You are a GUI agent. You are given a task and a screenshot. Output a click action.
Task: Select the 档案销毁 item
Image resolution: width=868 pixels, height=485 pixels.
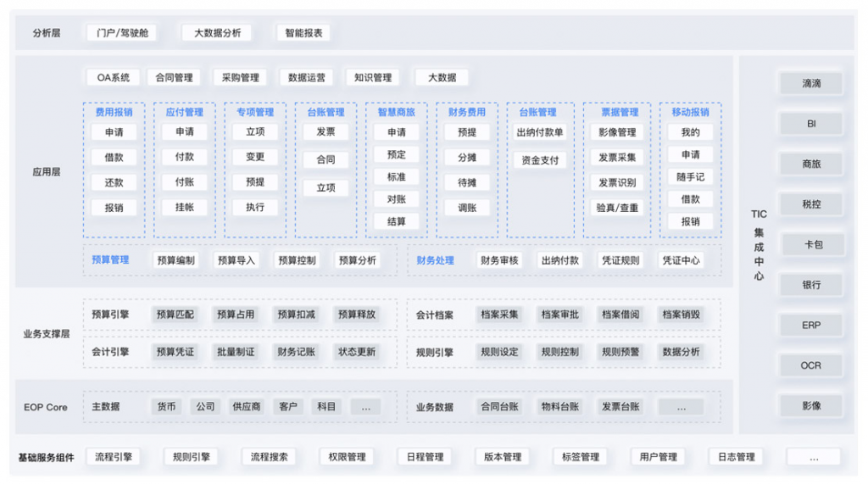(x=681, y=315)
